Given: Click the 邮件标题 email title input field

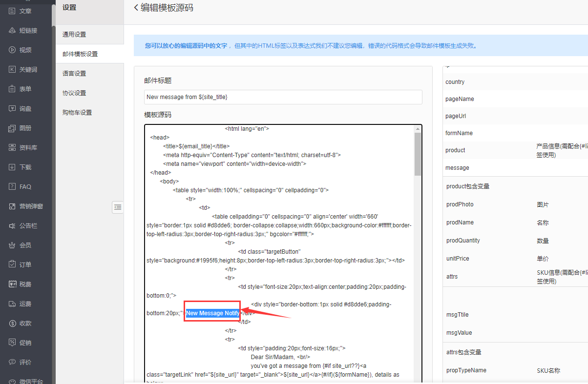Looking at the screenshot, I should tap(283, 97).
